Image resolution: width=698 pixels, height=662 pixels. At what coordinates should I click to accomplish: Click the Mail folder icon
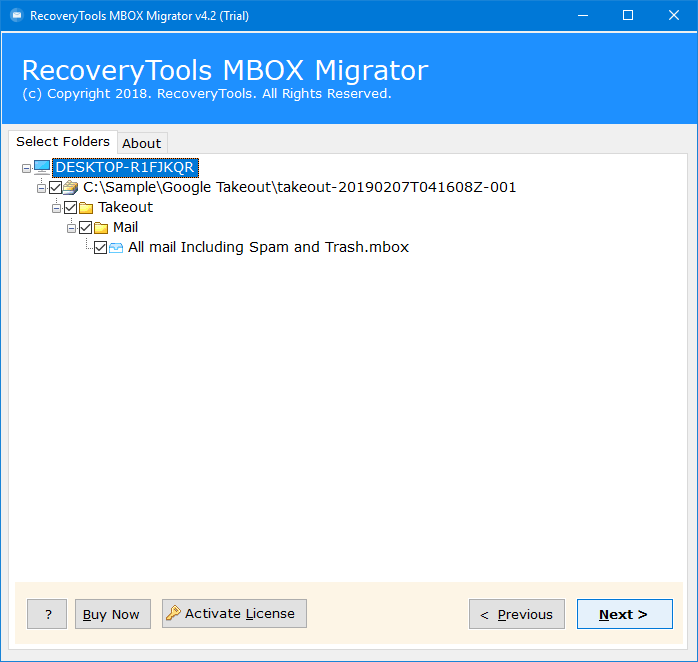point(101,227)
